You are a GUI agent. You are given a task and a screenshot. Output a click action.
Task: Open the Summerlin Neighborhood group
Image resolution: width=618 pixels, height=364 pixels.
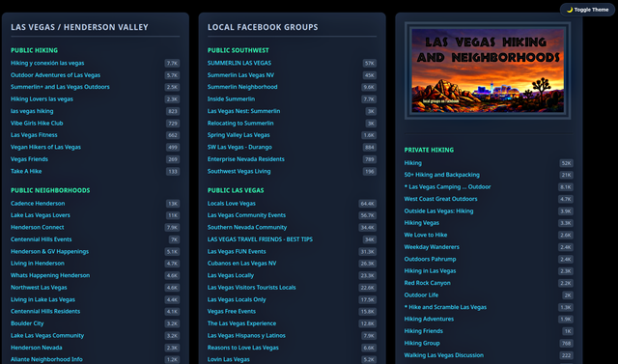[x=242, y=87]
